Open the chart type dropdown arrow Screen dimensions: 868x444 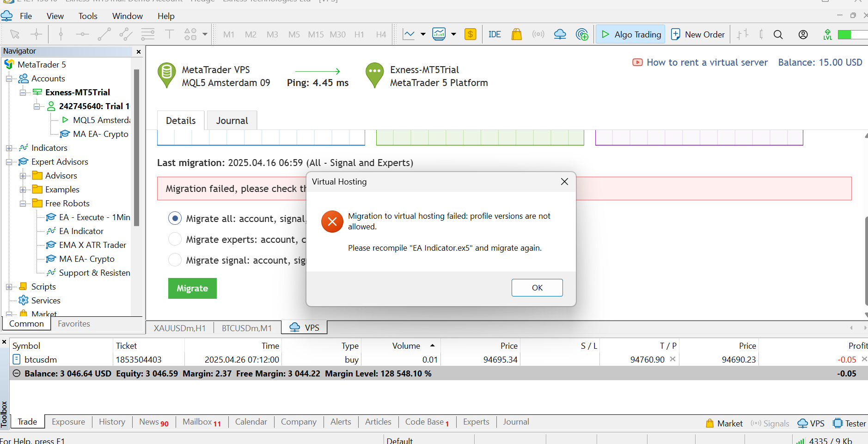tap(422, 34)
